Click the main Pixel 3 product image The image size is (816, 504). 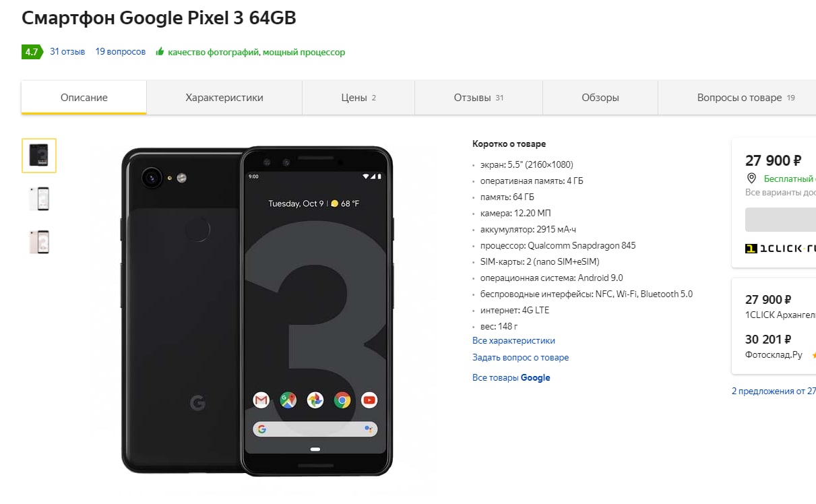pyautogui.click(x=257, y=311)
